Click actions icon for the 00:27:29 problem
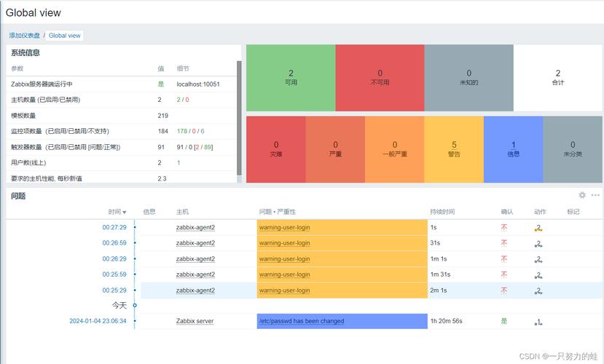Image resolution: width=604 pixels, height=364 pixels. pos(538,228)
